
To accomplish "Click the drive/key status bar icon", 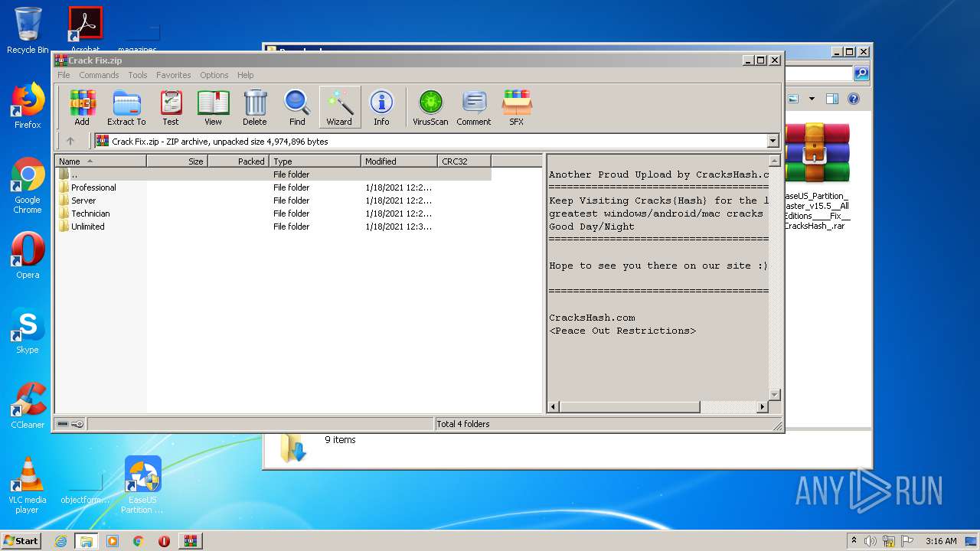I will tap(70, 424).
